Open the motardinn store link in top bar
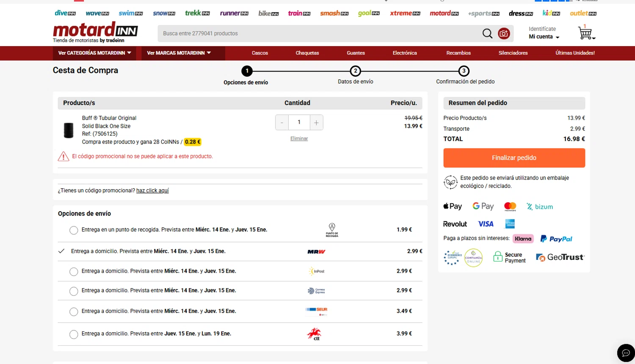 click(444, 13)
